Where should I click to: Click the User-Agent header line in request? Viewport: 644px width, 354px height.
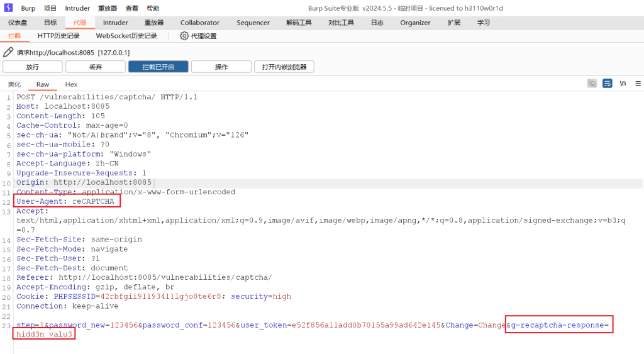click(65, 201)
